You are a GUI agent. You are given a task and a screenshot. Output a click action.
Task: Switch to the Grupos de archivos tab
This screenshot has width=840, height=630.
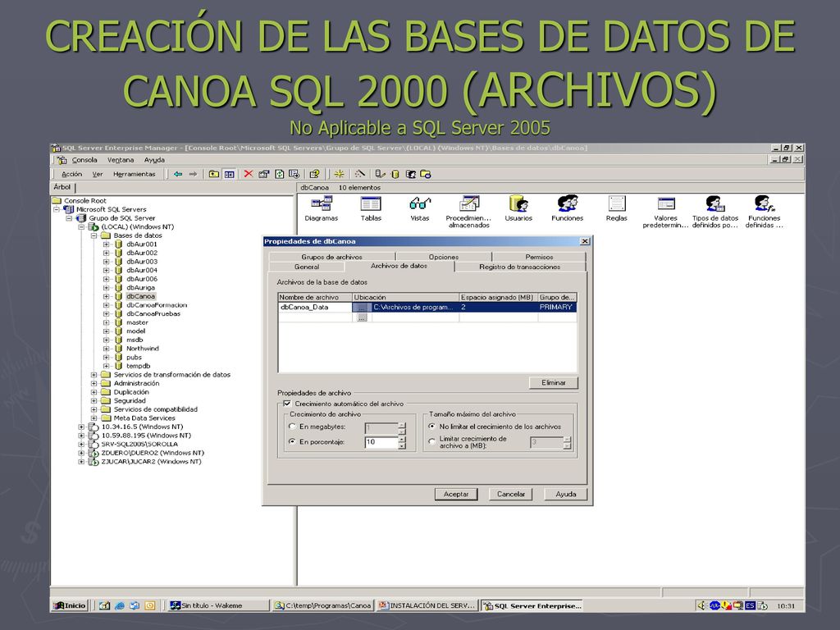coord(331,257)
